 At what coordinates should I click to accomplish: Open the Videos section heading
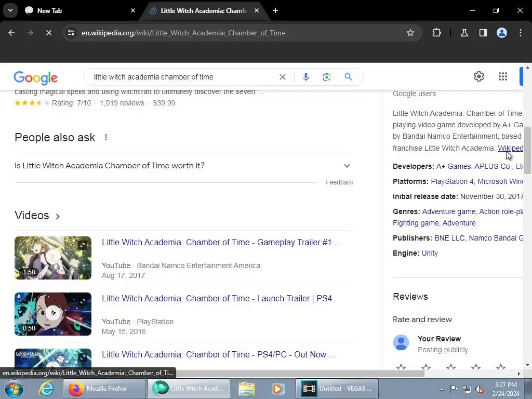tap(37, 216)
